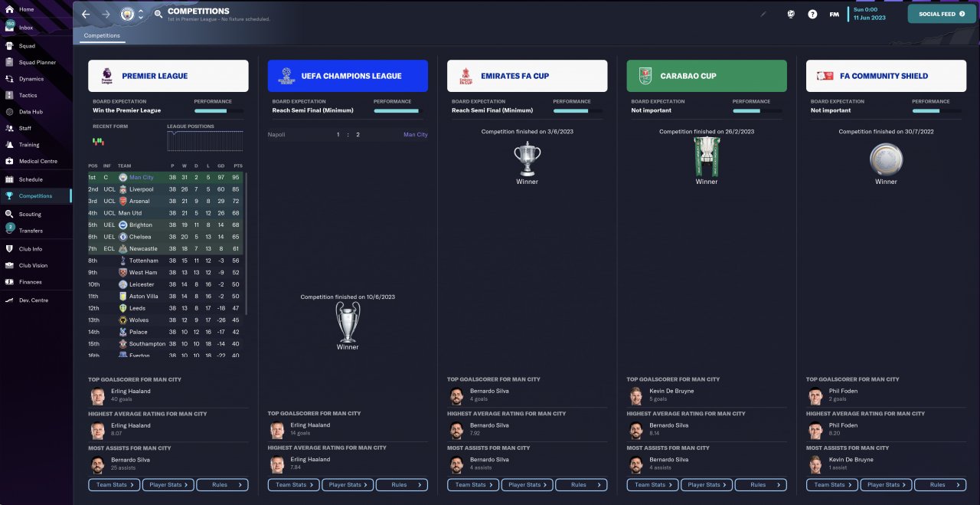This screenshot has width=980, height=505.
Task: Open the FM menu
Action: pos(834,14)
